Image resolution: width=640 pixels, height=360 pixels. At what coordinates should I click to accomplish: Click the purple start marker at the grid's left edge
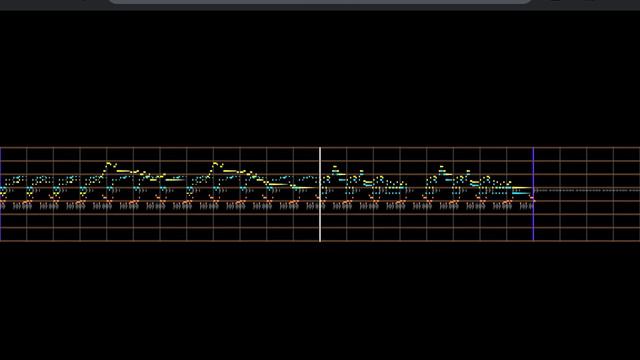[0, 194]
